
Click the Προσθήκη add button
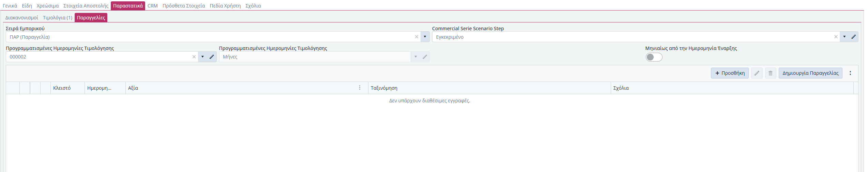[x=730, y=73]
